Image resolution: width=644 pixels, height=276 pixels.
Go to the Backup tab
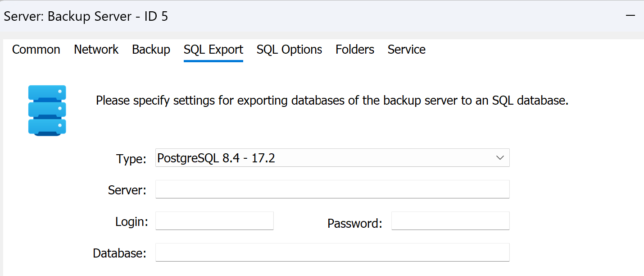(x=151, y=50)
